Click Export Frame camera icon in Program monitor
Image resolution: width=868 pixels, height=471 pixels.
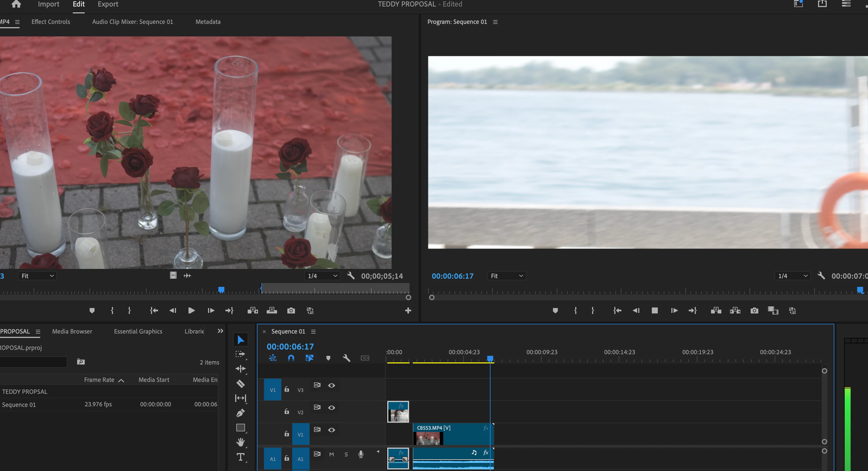click(x=754, y=311)
